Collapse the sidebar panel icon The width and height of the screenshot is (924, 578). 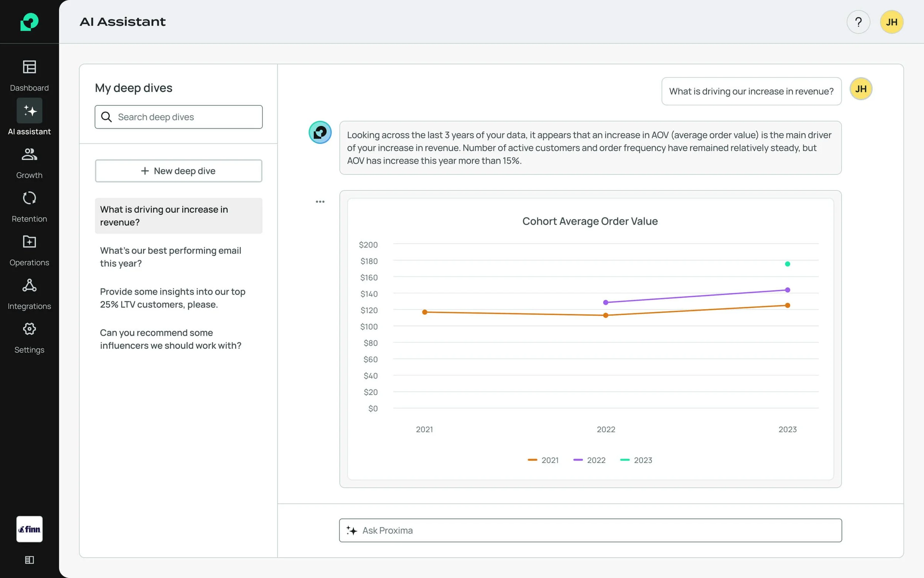[x=30, y=560]
